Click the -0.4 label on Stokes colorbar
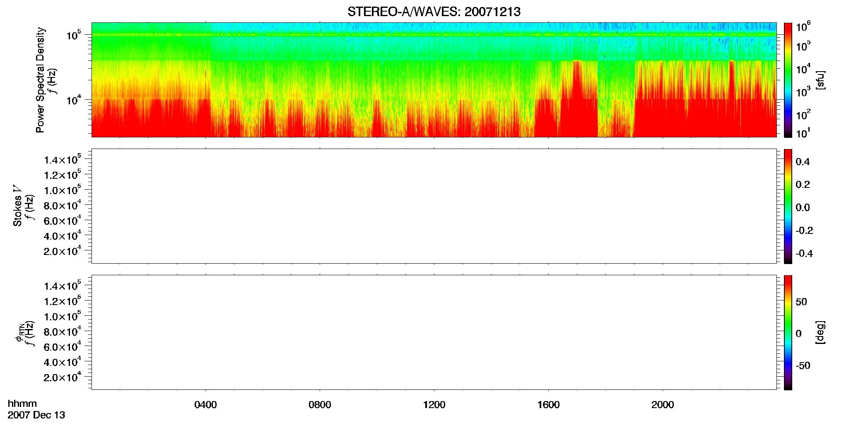This screenshot has width=868, height=447. [x=805, y=253]
